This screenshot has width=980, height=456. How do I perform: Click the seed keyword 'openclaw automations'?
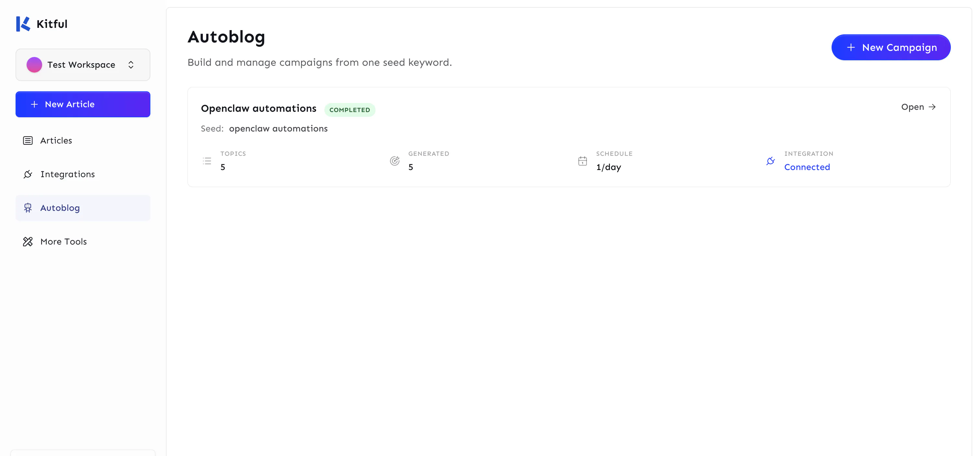click(x=278, y=129)
